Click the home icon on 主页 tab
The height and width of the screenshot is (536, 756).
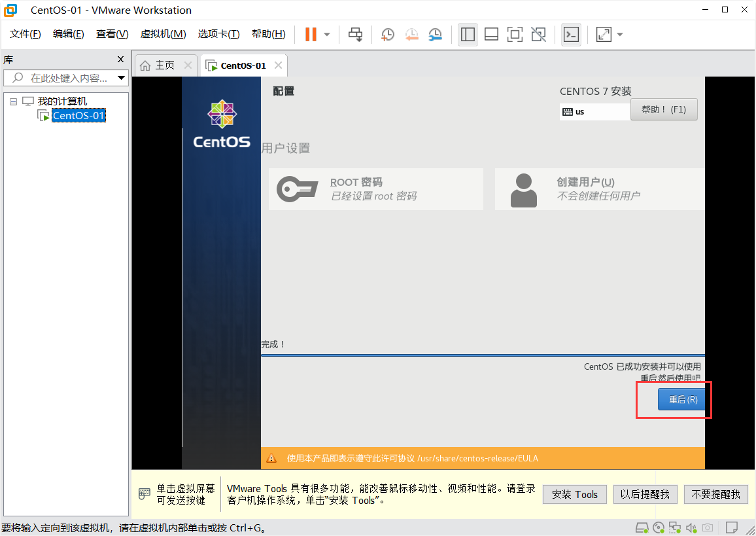point(145,65)
